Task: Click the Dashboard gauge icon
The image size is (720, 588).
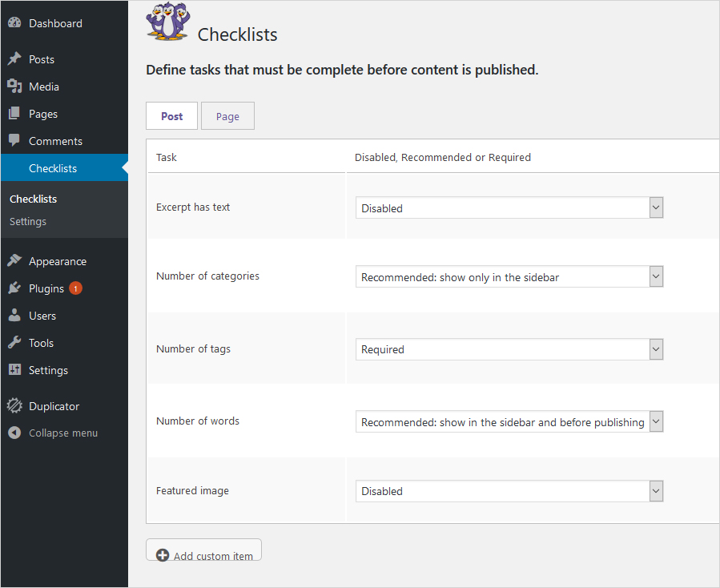Action: point(14,23)
